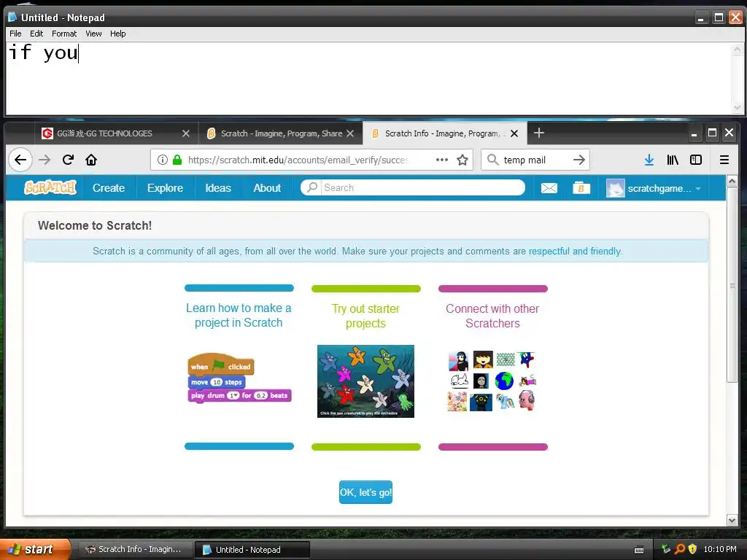
Task: Click 'Learn how to make a project' link
Action: point(239,315)
